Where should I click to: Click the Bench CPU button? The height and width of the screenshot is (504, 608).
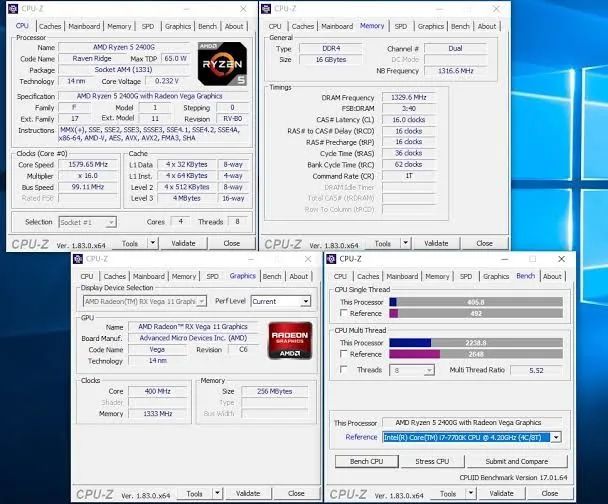366,461
